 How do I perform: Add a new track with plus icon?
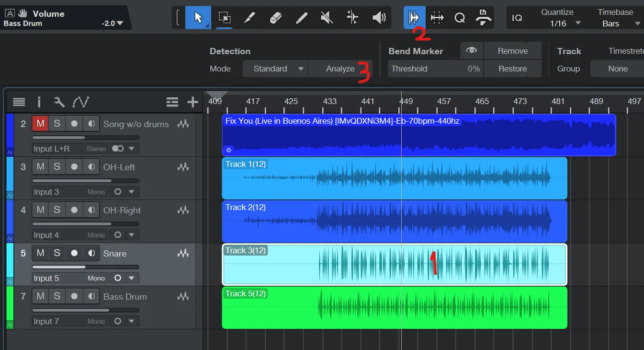pos(192,102)
